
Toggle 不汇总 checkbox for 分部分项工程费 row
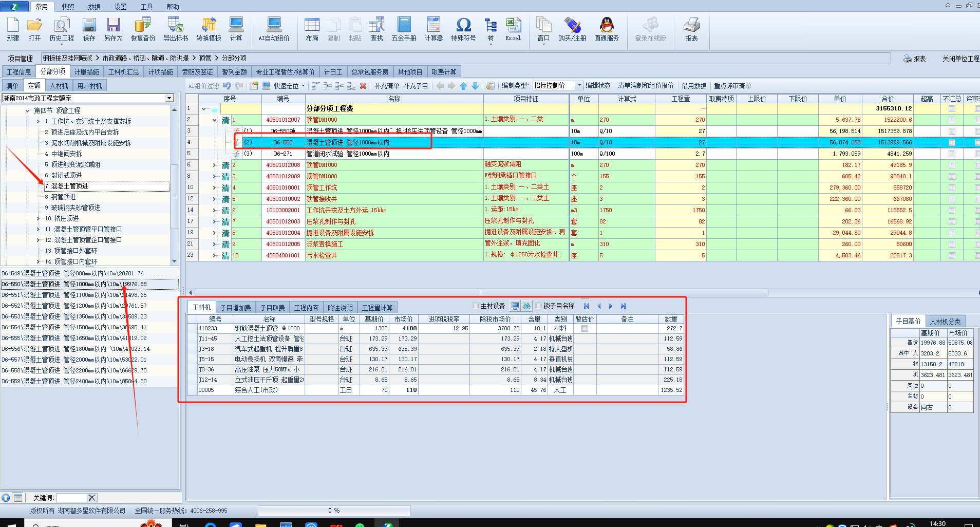click(x=952, y=108)
